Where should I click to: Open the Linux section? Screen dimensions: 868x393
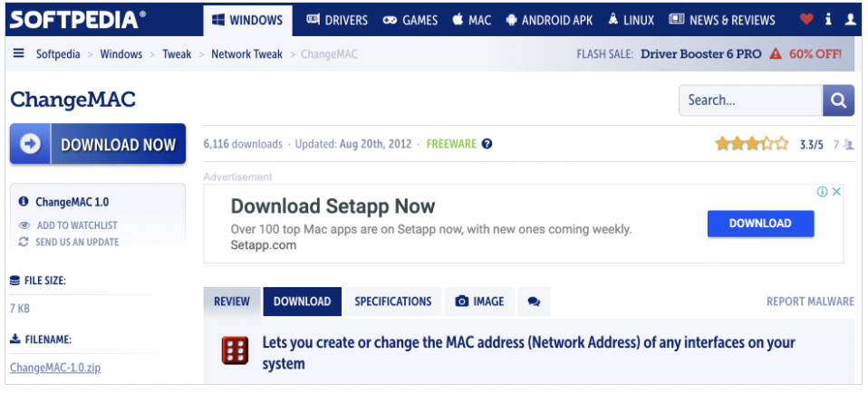(632, 21)
